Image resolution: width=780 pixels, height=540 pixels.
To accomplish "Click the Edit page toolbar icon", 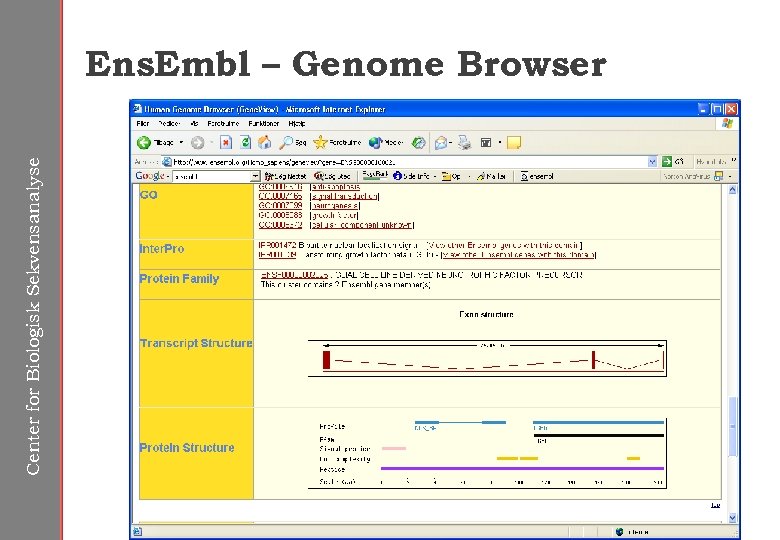I will tap(486, 143).
